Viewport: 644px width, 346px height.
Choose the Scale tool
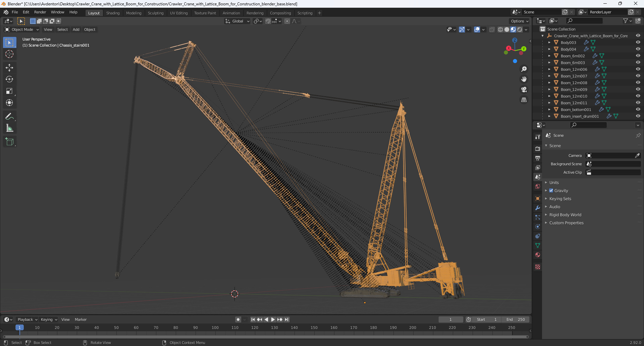click(x=9, y=91)
